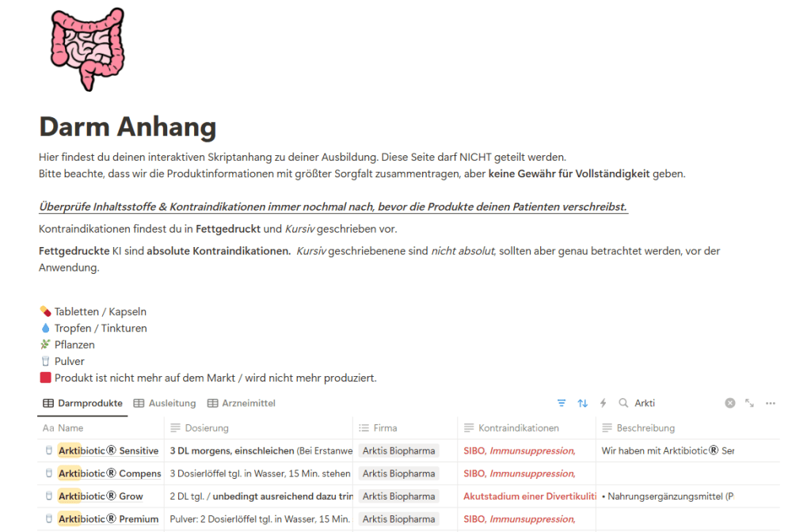Click Kontraindikationen cell in Sensitive row

click(527, 450)
